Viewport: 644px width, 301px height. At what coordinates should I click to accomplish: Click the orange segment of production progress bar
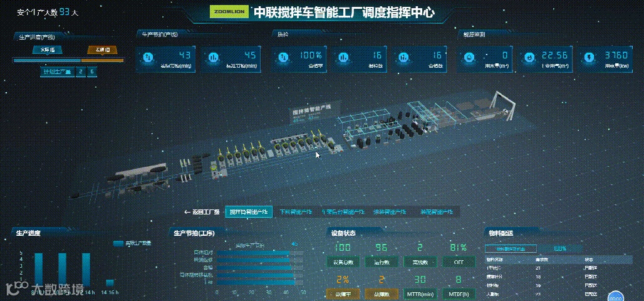pyautogui.click(x=102, y=60)
